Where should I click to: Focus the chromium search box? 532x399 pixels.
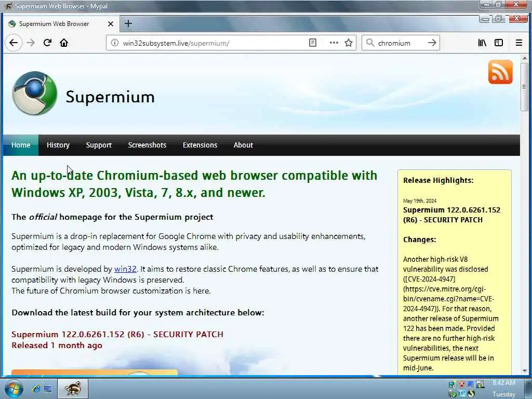click(401, 43)
